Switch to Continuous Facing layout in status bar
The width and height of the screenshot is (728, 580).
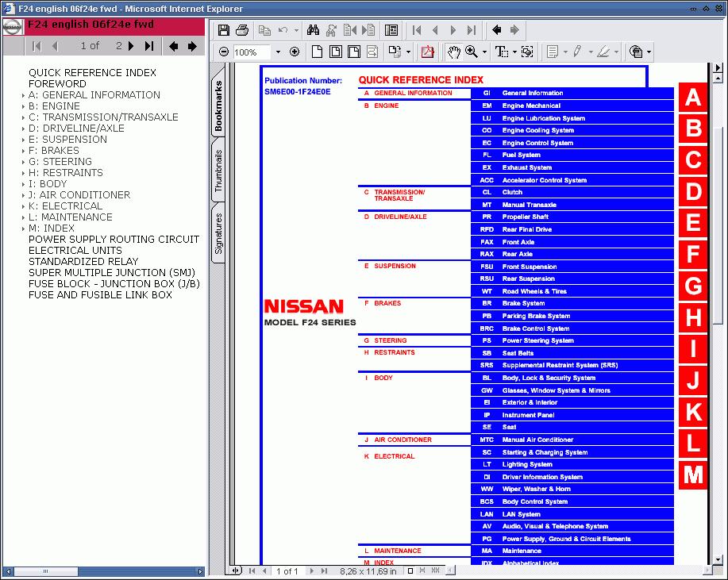[436, 570]
